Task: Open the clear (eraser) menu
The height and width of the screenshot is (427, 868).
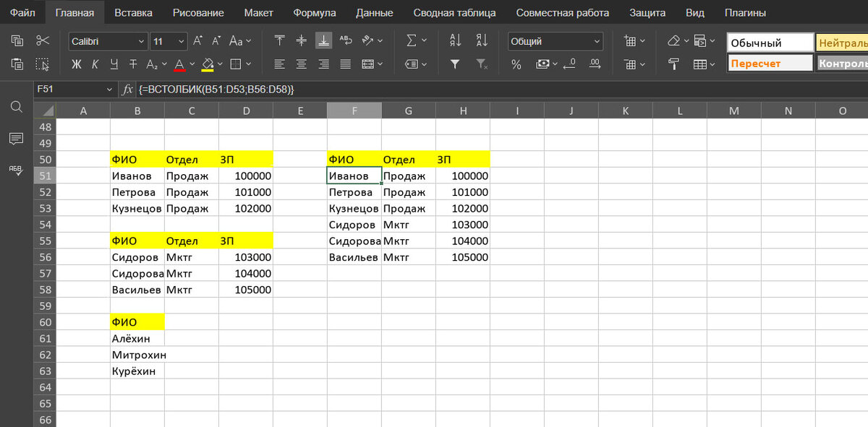Action: tap(678, 41)
